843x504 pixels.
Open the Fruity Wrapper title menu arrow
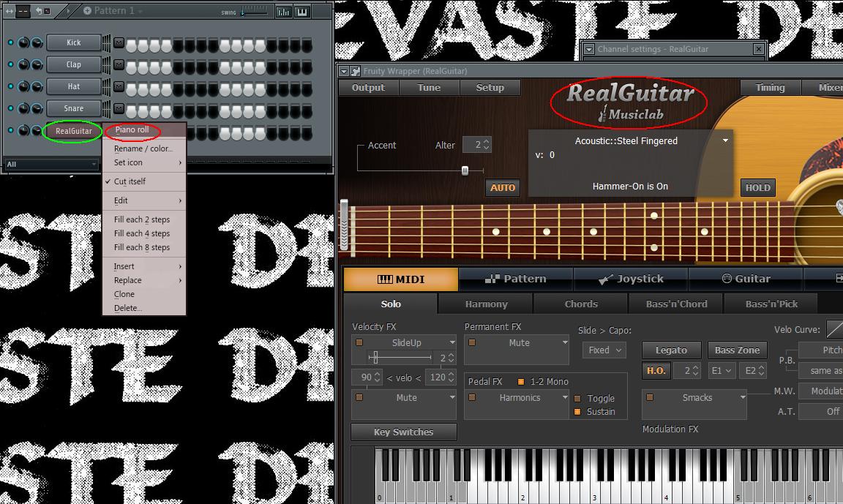pyautogui.click(x=344, y=71)
